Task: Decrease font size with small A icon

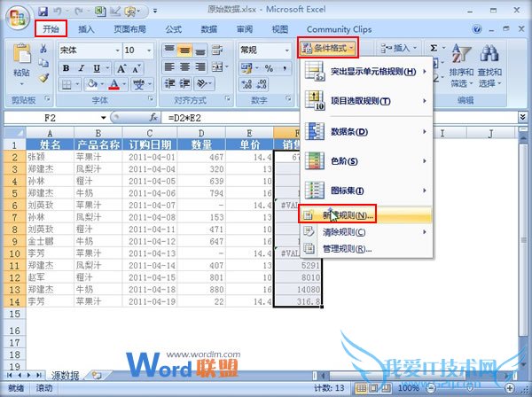Action: pos(136,69)
